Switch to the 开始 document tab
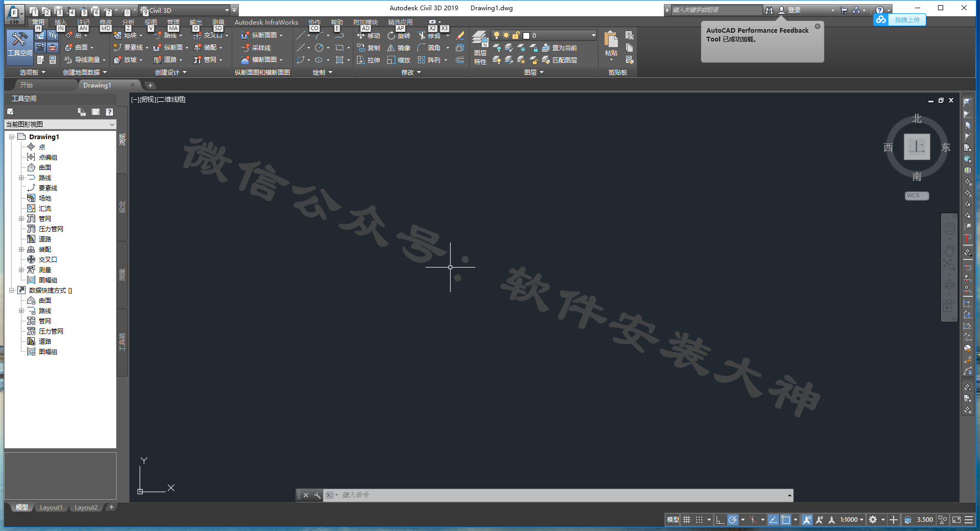980x531 pixels. click(x=27, y=85)
